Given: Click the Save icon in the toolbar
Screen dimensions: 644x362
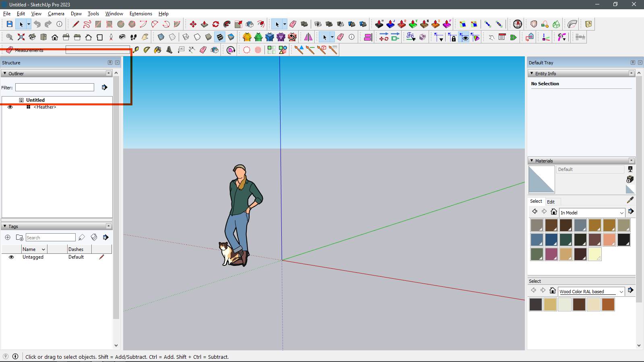Looking at the screenshot, I should tap(10, 24).
